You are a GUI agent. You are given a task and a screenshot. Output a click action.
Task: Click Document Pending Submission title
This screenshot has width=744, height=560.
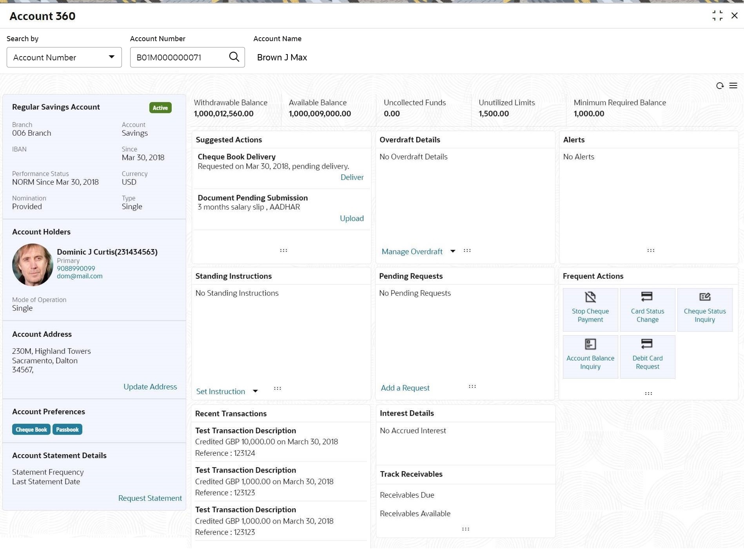[x=252, y=198]
